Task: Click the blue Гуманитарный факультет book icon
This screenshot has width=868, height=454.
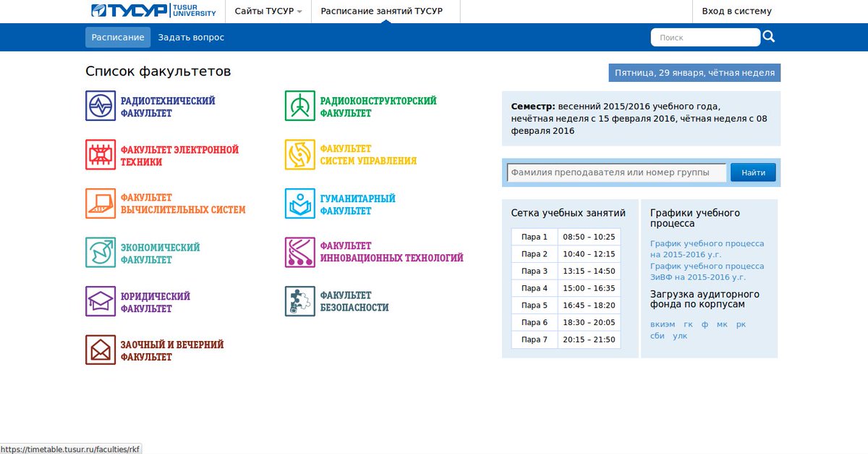Action: (x=300, y=203)
